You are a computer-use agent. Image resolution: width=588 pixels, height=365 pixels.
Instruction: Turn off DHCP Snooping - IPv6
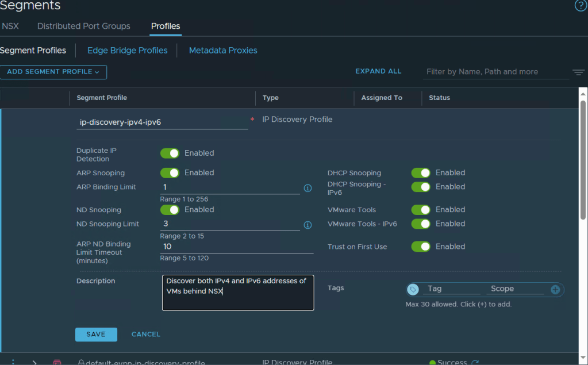pyautogui.click(x=421, y=187)
